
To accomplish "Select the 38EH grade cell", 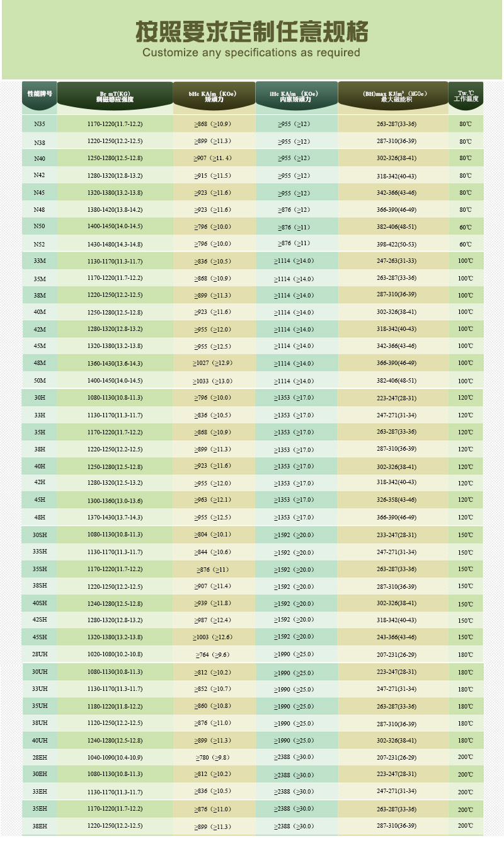I will pos(39,825).
